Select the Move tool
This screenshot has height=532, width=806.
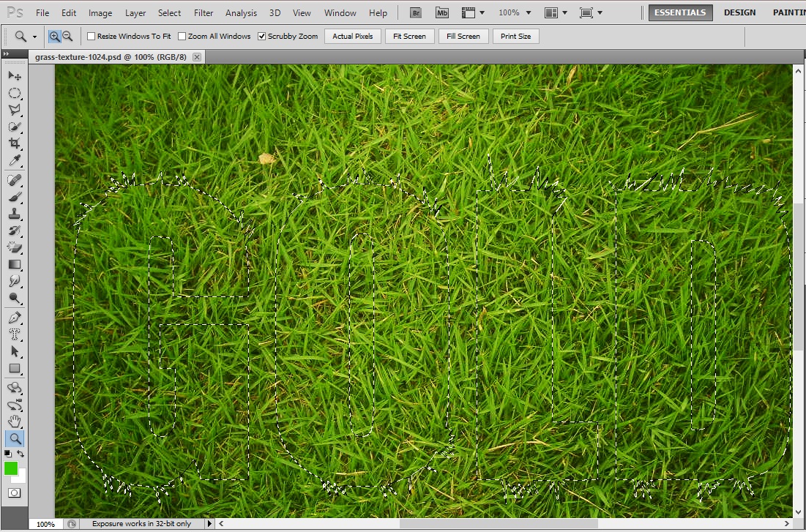click(x=15, y=75)
